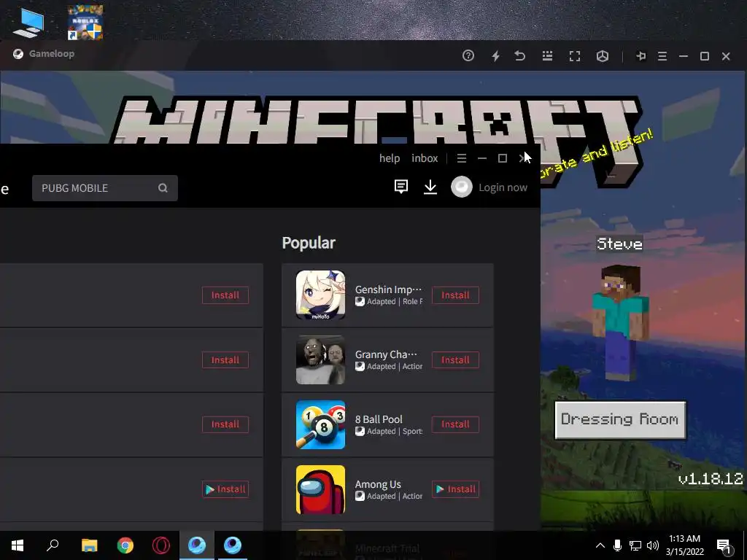This screenshot has width=747, height=560.
Task: Click the Google Play Install button in the left list
Action: [225, 489]
